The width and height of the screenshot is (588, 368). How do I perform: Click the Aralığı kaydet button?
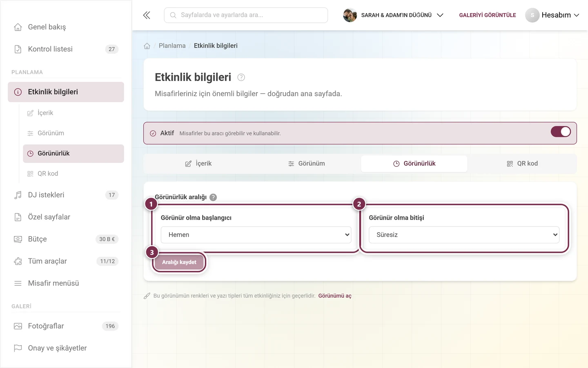coord(179,262)
